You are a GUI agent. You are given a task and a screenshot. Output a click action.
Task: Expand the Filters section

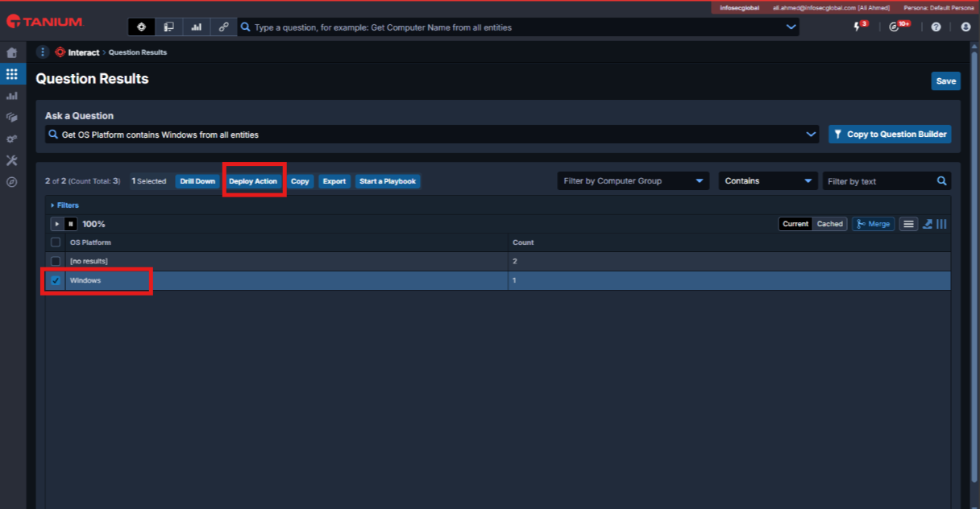pyautogui.click(x=65, y=205)
